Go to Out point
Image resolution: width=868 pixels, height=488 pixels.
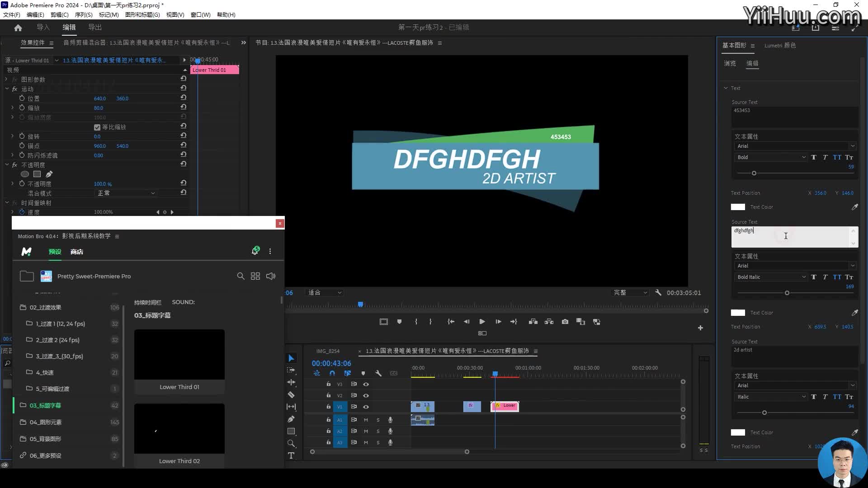[x=514, y=322]
